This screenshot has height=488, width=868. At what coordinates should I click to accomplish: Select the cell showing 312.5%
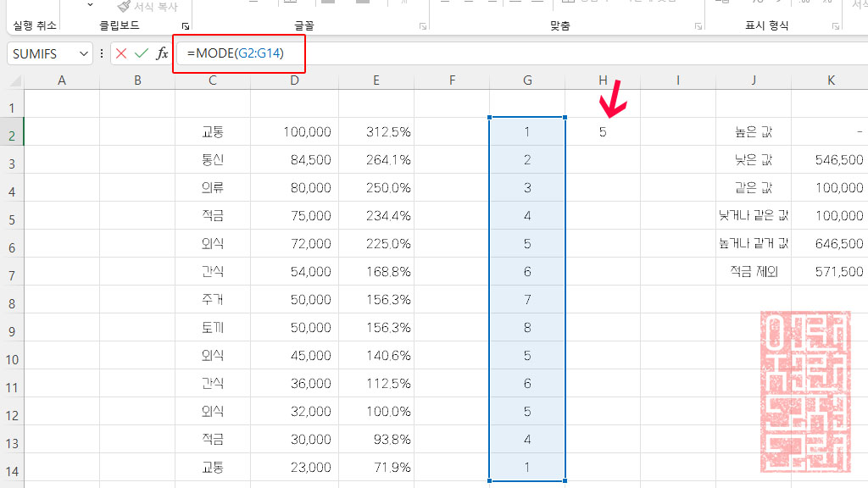click(x=376, y=131)
